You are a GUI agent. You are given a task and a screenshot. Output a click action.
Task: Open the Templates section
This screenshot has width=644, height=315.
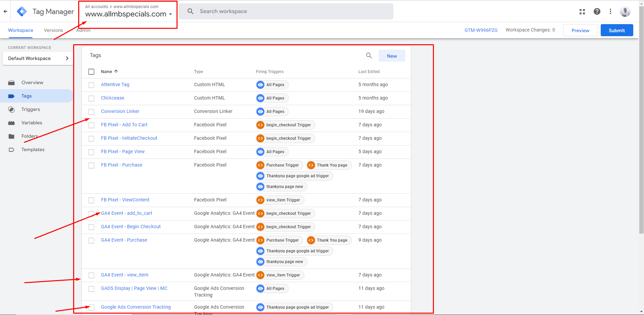[x=33, y=149]
